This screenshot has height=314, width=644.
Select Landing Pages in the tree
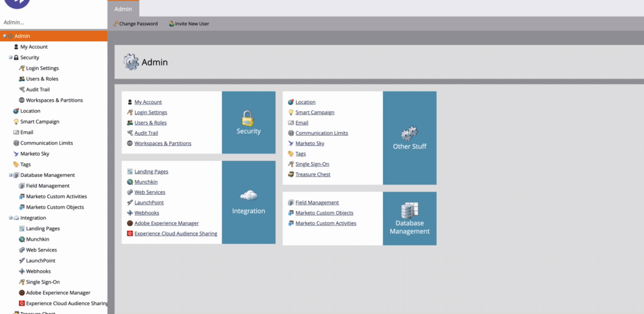point(43,228)
